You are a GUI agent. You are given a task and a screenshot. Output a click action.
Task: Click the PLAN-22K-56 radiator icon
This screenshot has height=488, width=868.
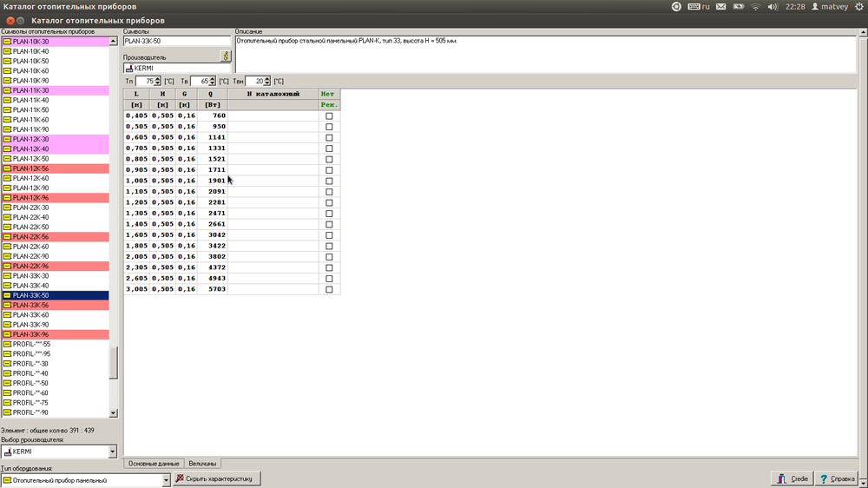tap(7, 236)
